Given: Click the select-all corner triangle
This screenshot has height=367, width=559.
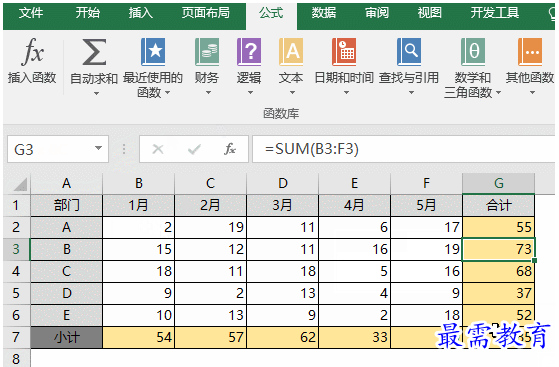Looking at the screenshot, I should [20, 184].
